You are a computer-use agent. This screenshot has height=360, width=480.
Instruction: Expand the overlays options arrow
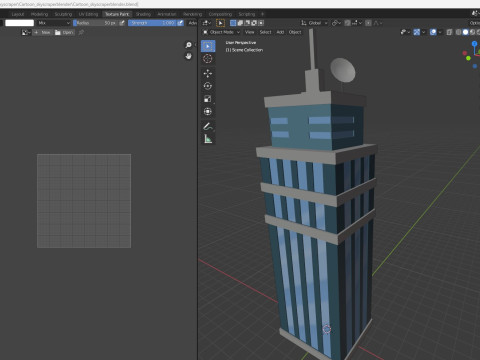click(440, 32)
